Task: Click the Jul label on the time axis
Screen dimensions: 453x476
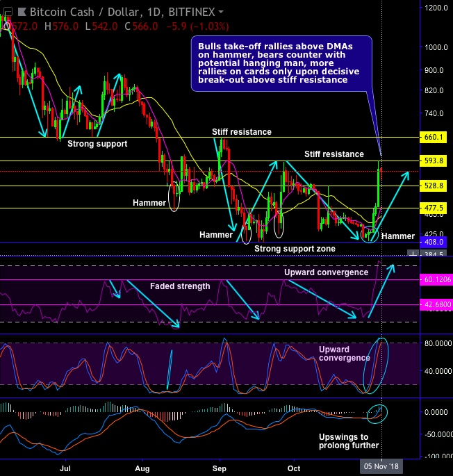Action: pos(65,468)
